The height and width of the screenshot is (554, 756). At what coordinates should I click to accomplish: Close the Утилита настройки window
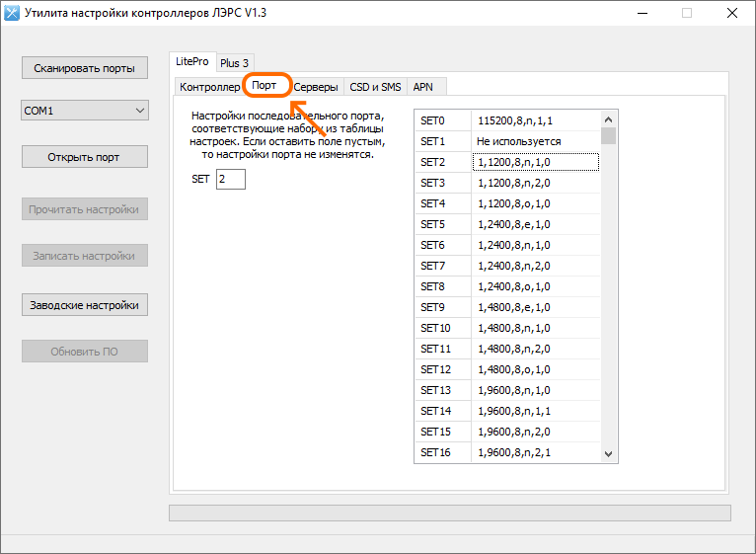coord(732,13)
